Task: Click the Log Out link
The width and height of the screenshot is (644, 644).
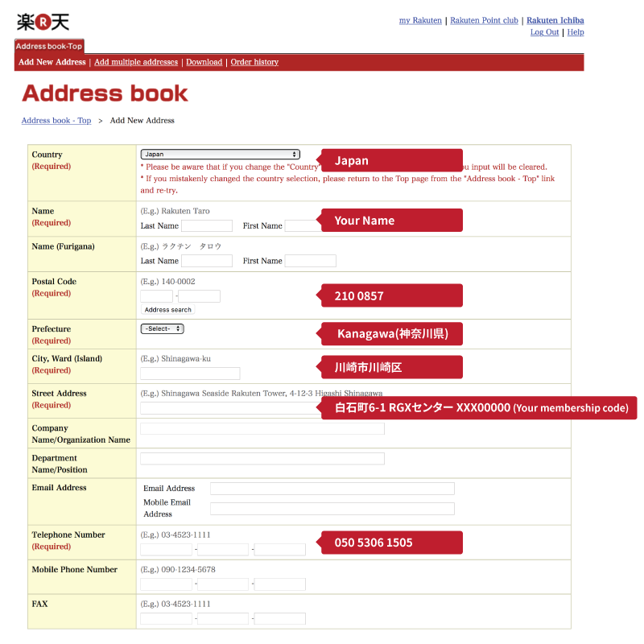Action: (x=544, y=32)
